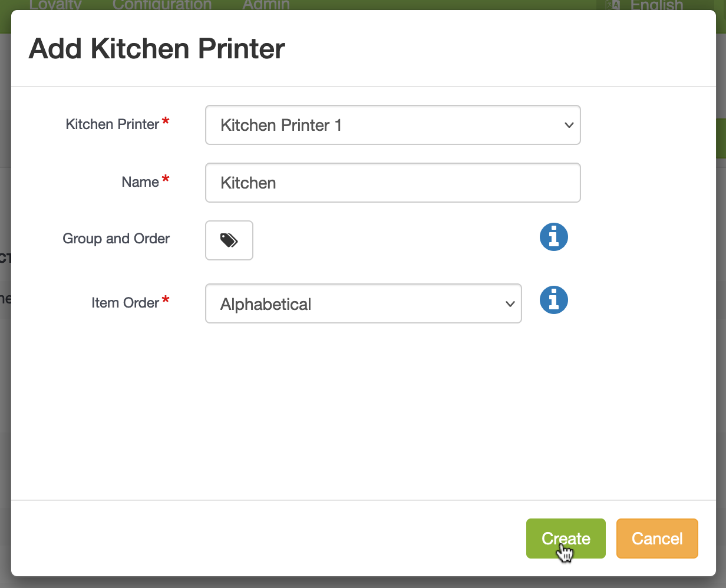Click the required asterisk beside Name
Image resolution: width=726 pixels, height=588 pixels.
(165, 178)
